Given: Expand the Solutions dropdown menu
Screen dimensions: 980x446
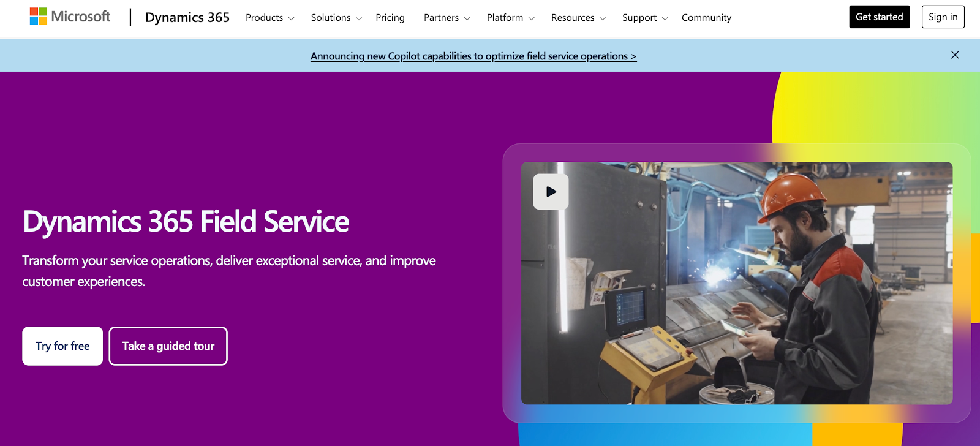Looking at the screenshot, I should pyautogui.click(x=336, y=18).
